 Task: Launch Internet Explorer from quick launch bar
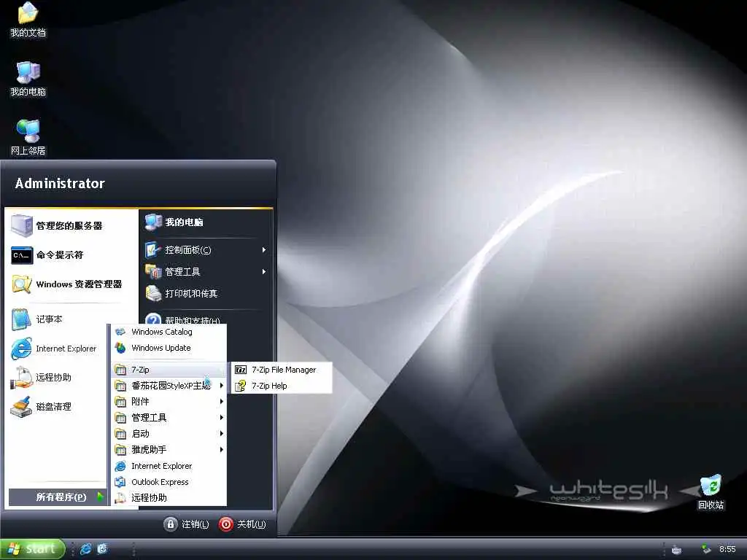click(86, 549)
